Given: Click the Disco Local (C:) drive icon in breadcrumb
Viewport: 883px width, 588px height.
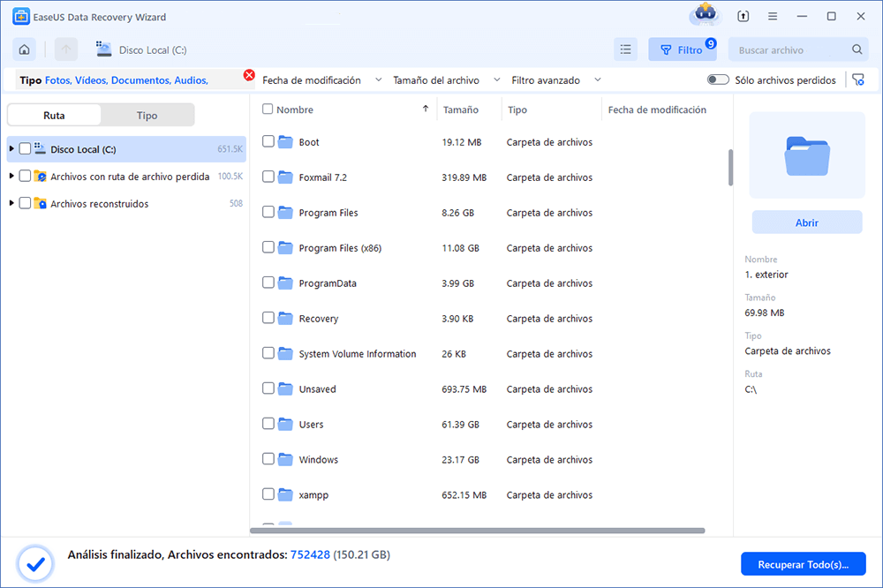Looking at the screenshot, I should click(103, 49).
